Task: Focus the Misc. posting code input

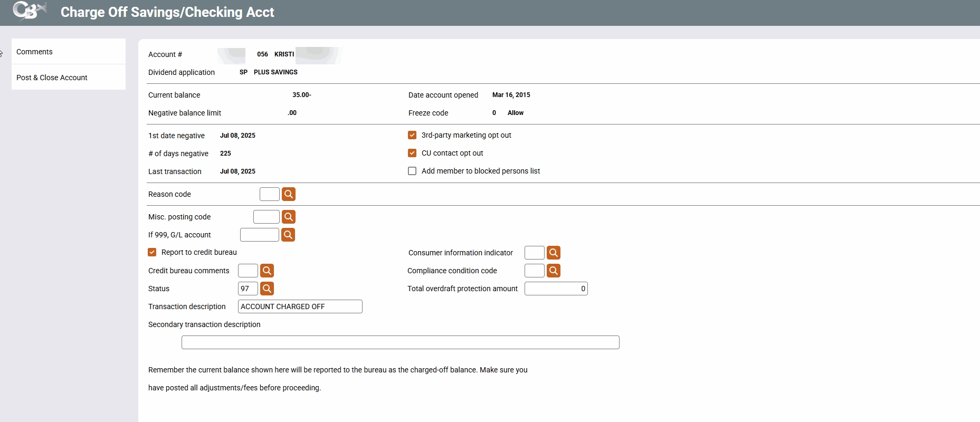Action: tap(266, 217)
